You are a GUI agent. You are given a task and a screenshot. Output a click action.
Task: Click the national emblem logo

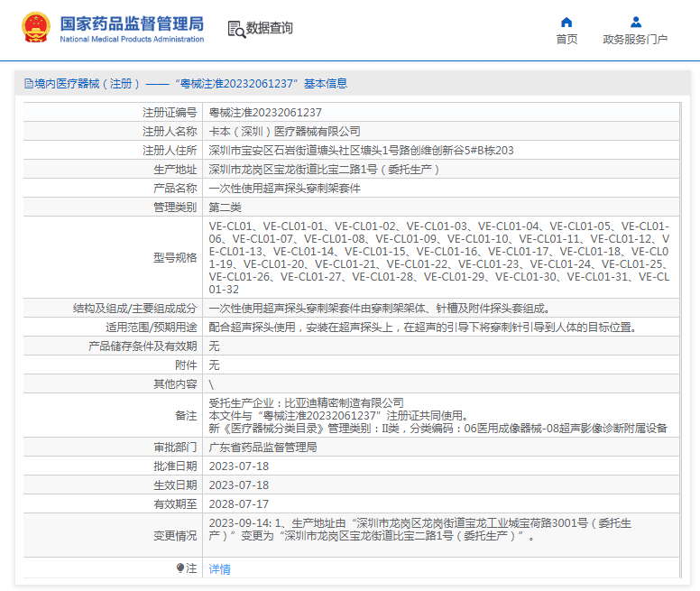click(x=36, y=28)
